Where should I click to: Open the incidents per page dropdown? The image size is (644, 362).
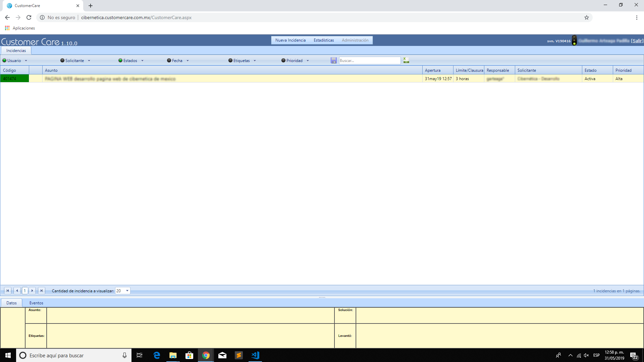click(127, 291)
